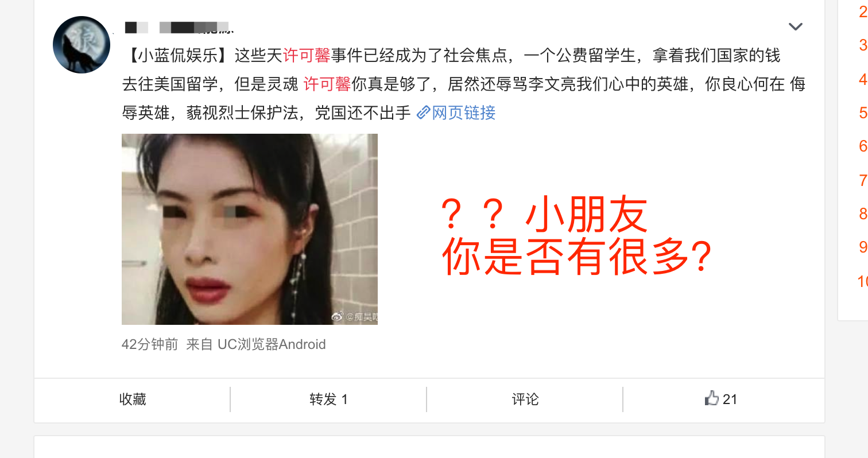Click the chain link icon before 网页链接
Screen dimensions: 868x458
(x=423, y=112)
